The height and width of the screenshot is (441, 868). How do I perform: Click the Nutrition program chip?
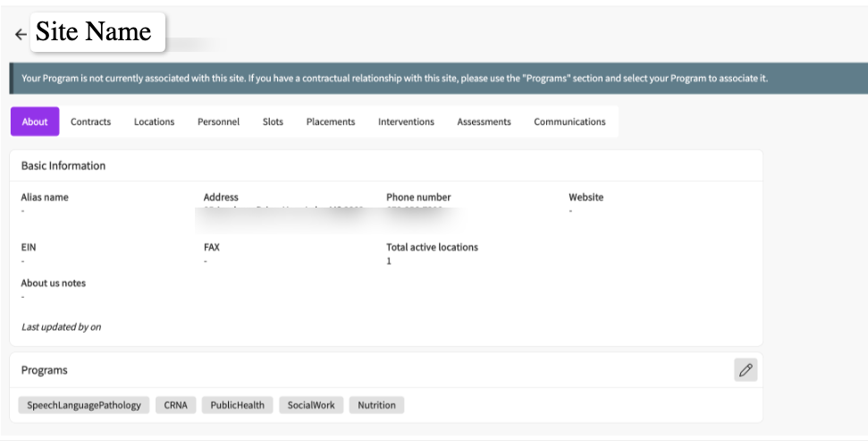pos(376,405)
